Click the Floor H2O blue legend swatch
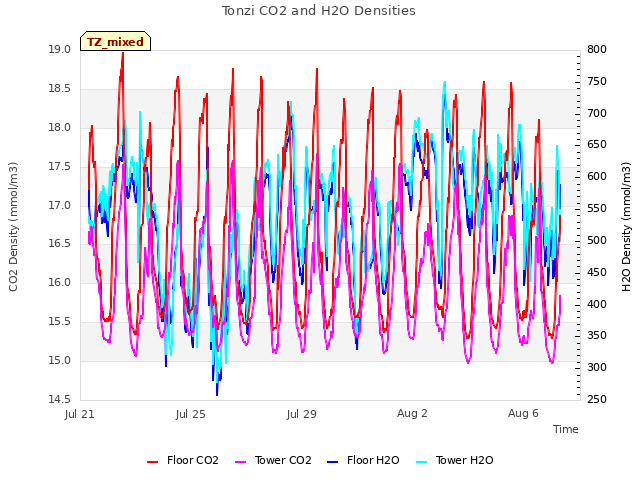The width and height of the screenshot is (640, 480). [x=333, y=462]
